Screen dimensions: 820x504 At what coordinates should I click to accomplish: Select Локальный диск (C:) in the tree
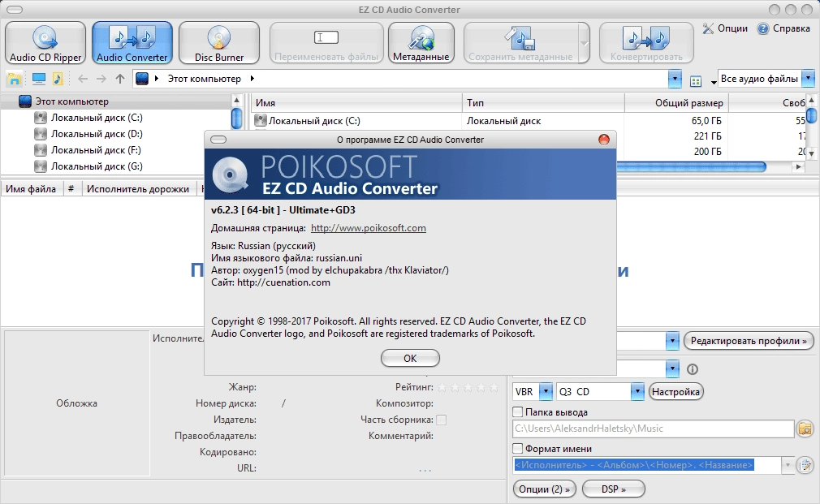tap(97, 118)
